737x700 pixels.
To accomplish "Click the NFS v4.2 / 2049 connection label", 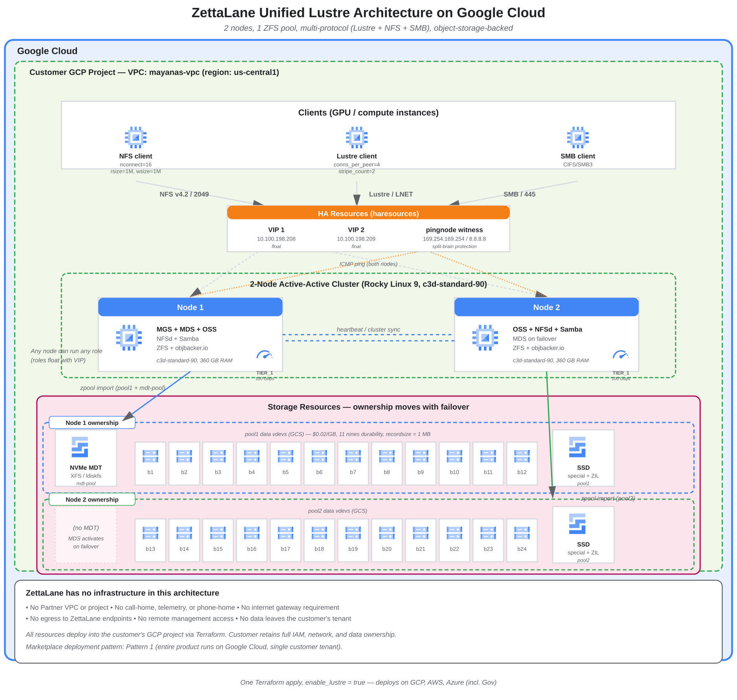I will click(184, 194).
